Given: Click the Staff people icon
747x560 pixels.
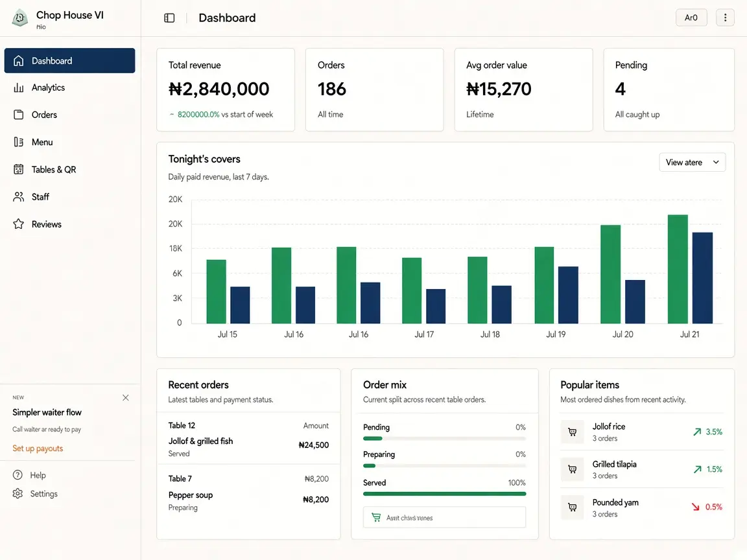Looking at the screenshot, I should [x=19, y=196].
